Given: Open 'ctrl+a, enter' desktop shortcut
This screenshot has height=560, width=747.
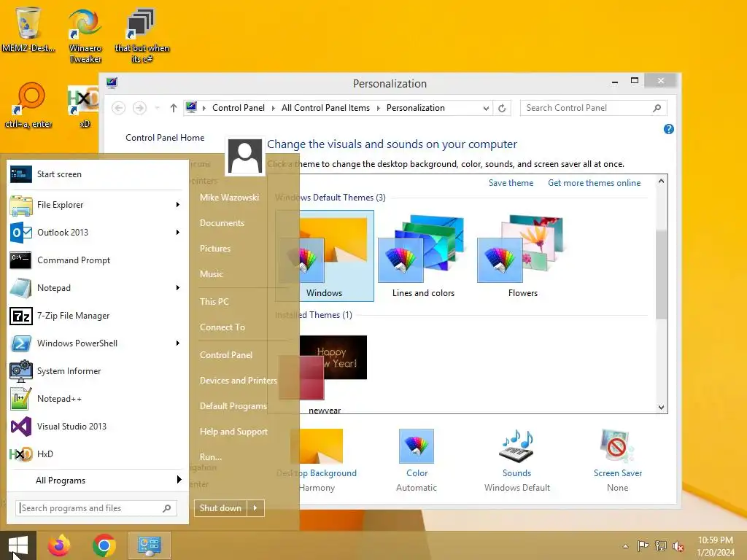Looking at the screenshot, I should (x=28, y=106).
